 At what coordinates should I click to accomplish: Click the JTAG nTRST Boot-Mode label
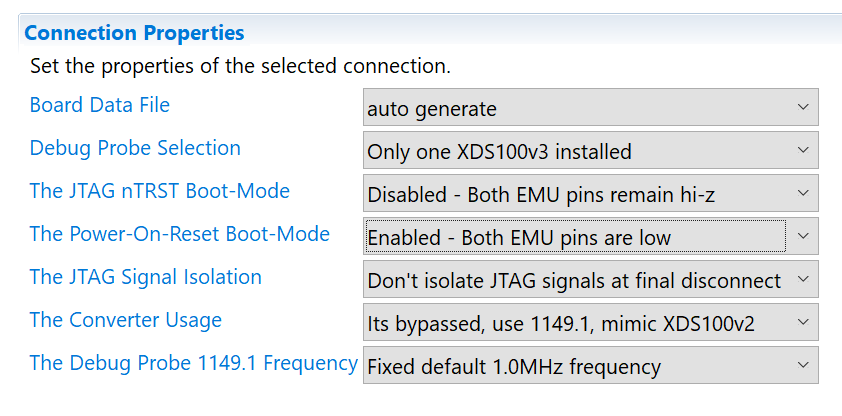click(160, 191)
